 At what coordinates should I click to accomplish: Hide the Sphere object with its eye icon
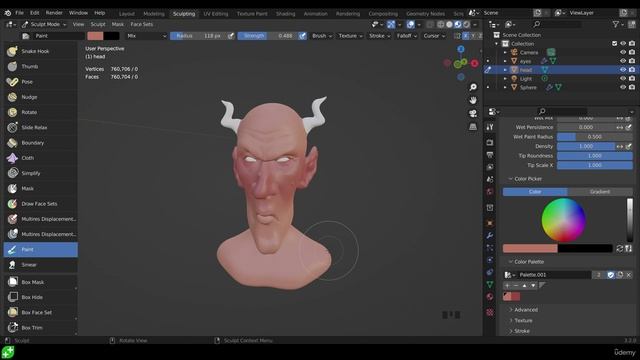point(623,87)
